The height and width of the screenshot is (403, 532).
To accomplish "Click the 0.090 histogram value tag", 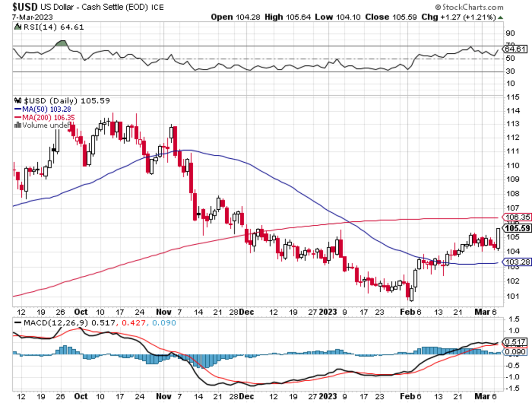I will (514, 352).
